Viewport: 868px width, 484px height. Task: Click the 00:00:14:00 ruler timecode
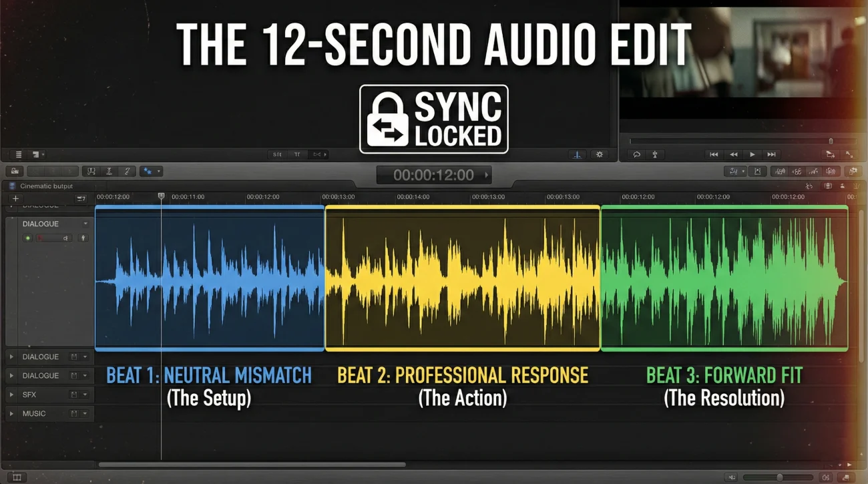click(x=413, y=197)
